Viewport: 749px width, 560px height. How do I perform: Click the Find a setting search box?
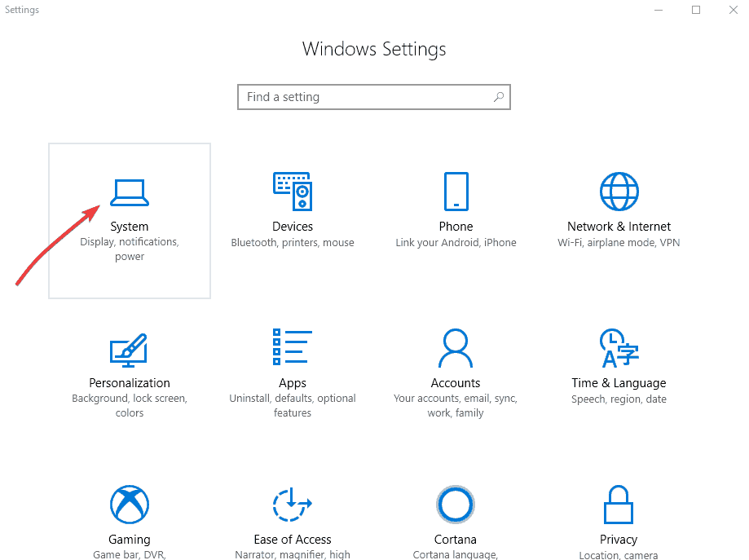pos(374,97)
